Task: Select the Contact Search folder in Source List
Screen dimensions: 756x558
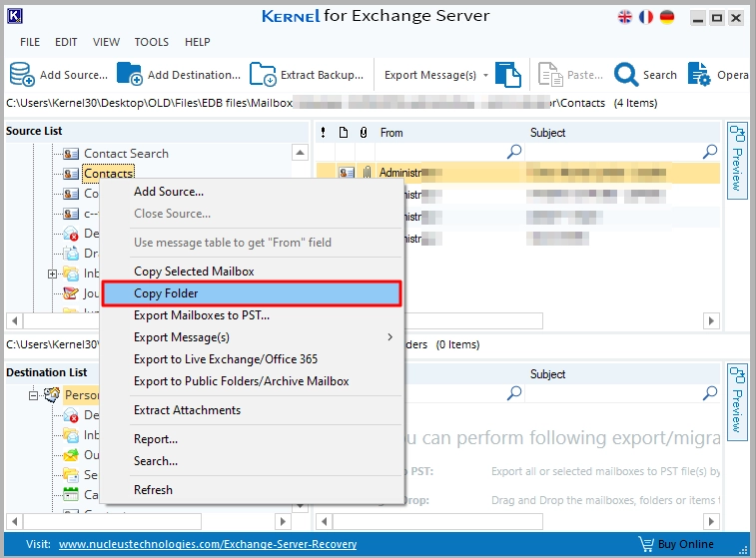Action: click(126, 154)
